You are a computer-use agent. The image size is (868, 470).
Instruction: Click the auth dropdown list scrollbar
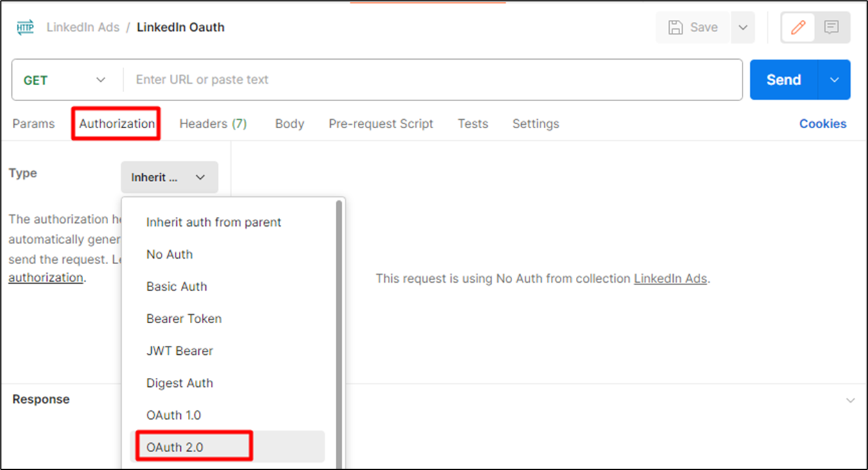click(338, 334)
